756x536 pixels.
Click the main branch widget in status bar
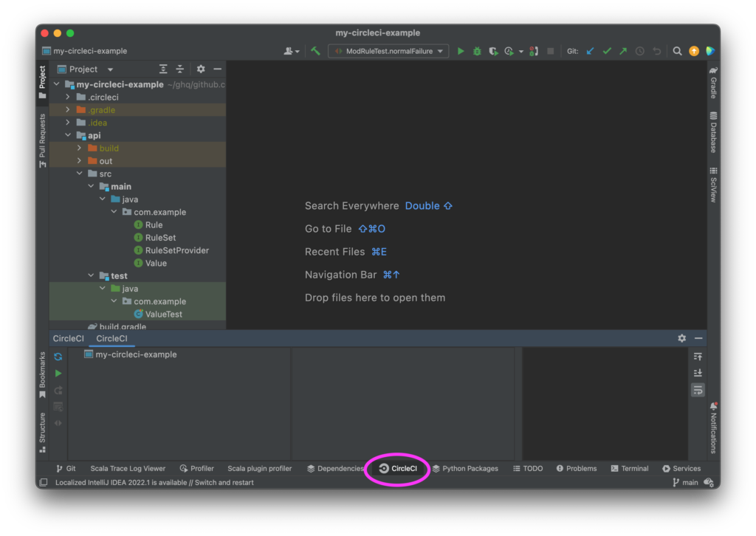click(x=686, y=483)
